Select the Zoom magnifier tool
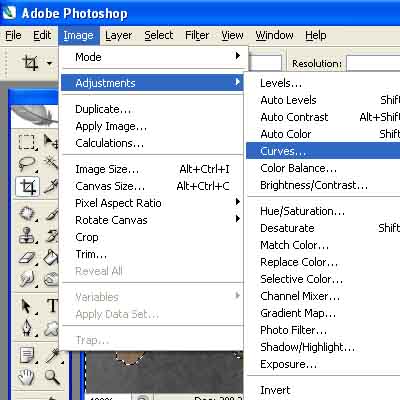The image size is (400, 400). pos(52,377)
